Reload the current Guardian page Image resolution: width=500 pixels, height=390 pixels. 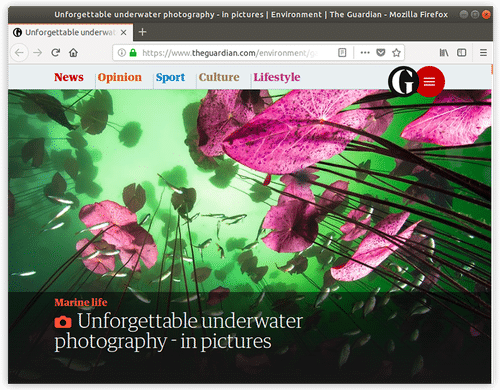coord(56,53)
